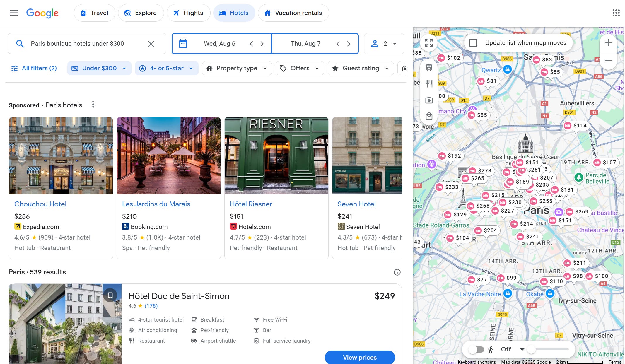
Task: Select the Hotels tab
Action: coord(234,13)
